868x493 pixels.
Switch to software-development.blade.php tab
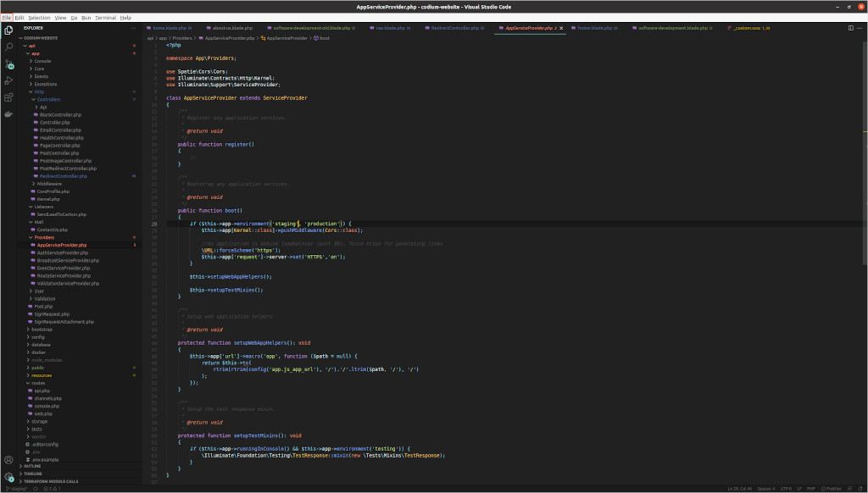[673, 28]
